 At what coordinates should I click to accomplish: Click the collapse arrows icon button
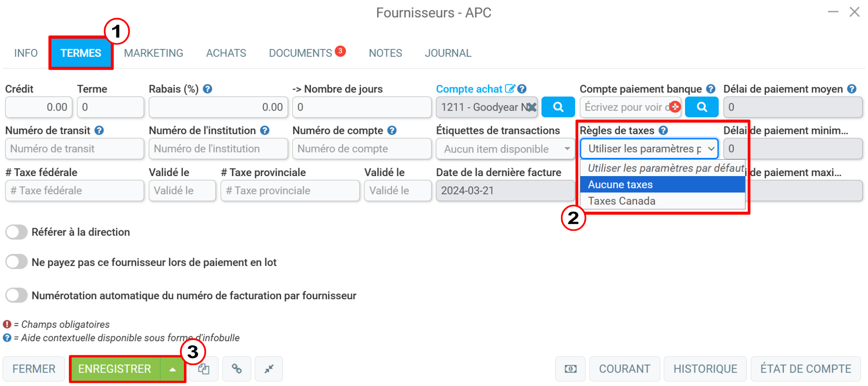pyautogui.click(x=269, y=369)
